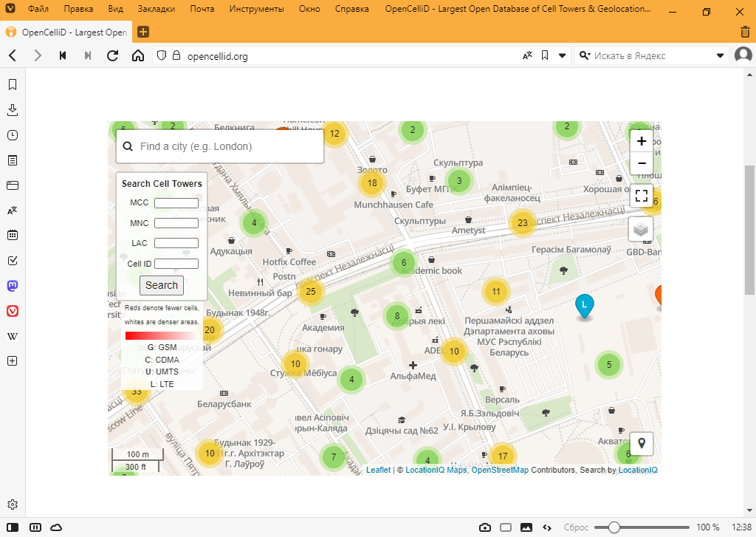Screen dimensions: 756x537
Task: Click the map fullscreen button
Action: [641, 196]
